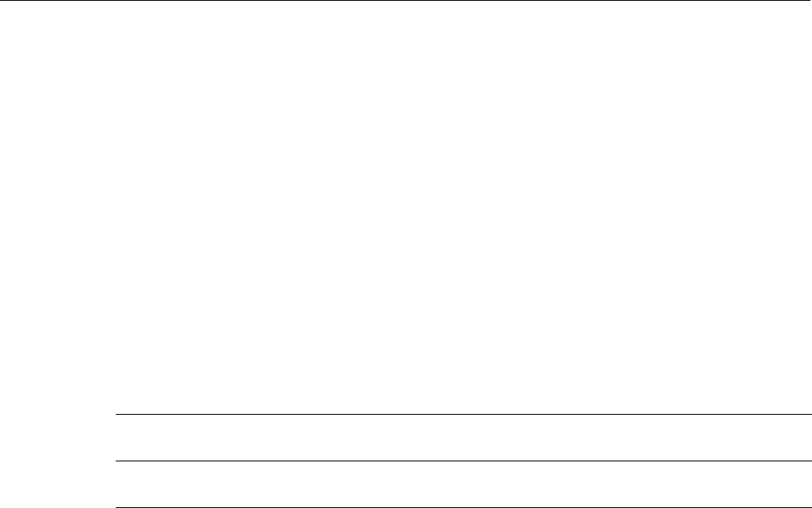812x508 pixels.
Task: Click the blank margin left of the divider lines
Action: click(x=57, y=461)
